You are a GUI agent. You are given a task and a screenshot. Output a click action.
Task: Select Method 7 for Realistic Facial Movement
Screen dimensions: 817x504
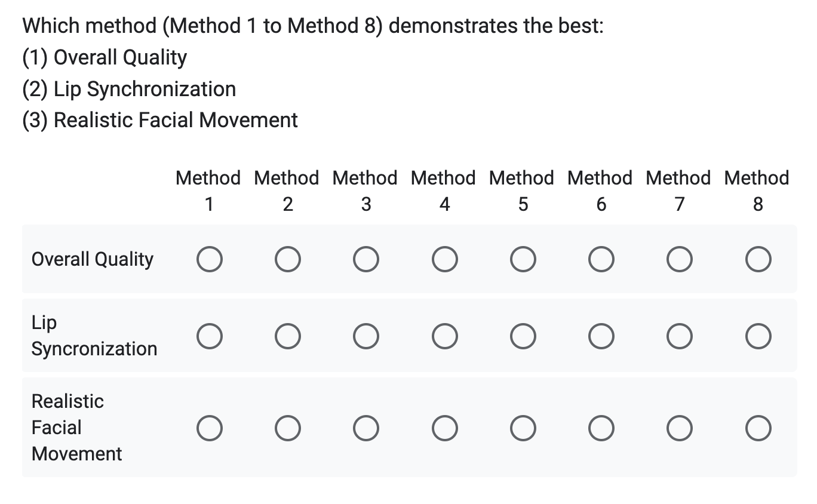click(x=679, y=428)
